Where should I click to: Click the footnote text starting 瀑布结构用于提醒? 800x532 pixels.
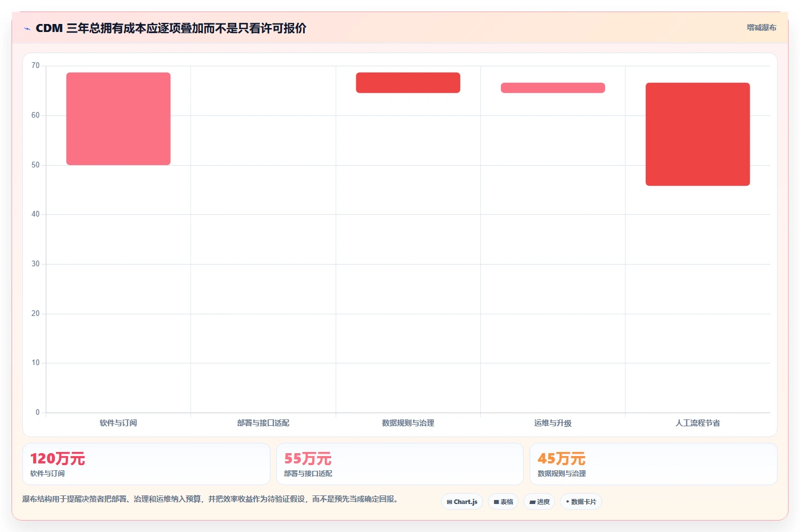[210, 499]
